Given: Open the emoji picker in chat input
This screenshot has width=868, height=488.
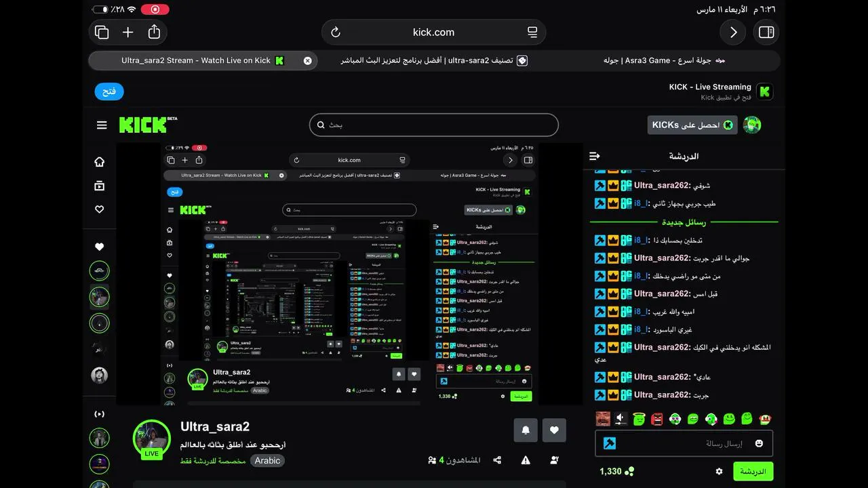Looking at the screenshot, I should coord(759,443).
